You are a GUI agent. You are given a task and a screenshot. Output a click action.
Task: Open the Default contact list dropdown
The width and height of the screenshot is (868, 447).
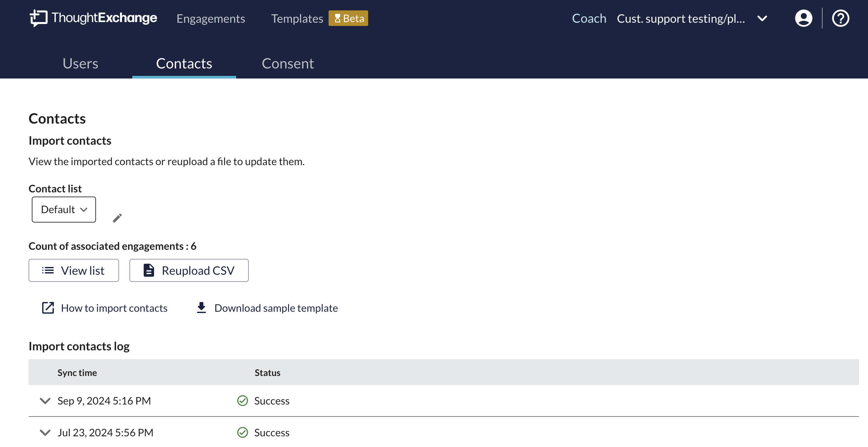coord(64,210)
